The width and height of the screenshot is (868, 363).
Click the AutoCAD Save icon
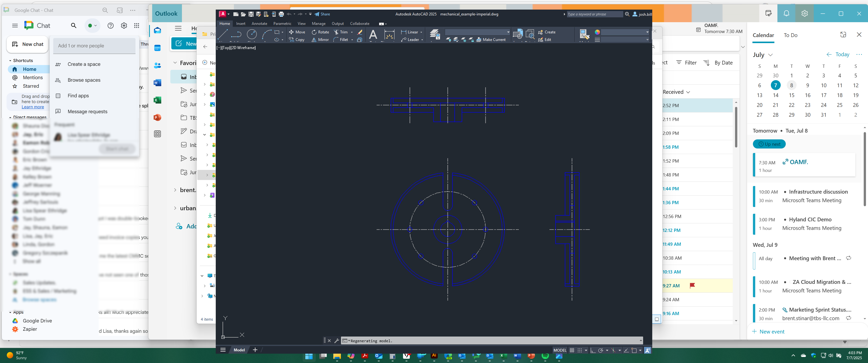click(x=251, y=14)
